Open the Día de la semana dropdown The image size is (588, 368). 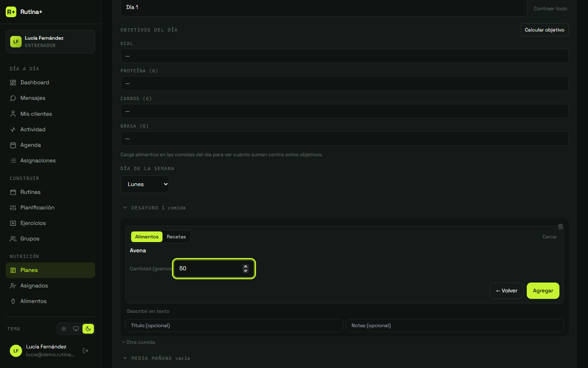pos(145,184)
